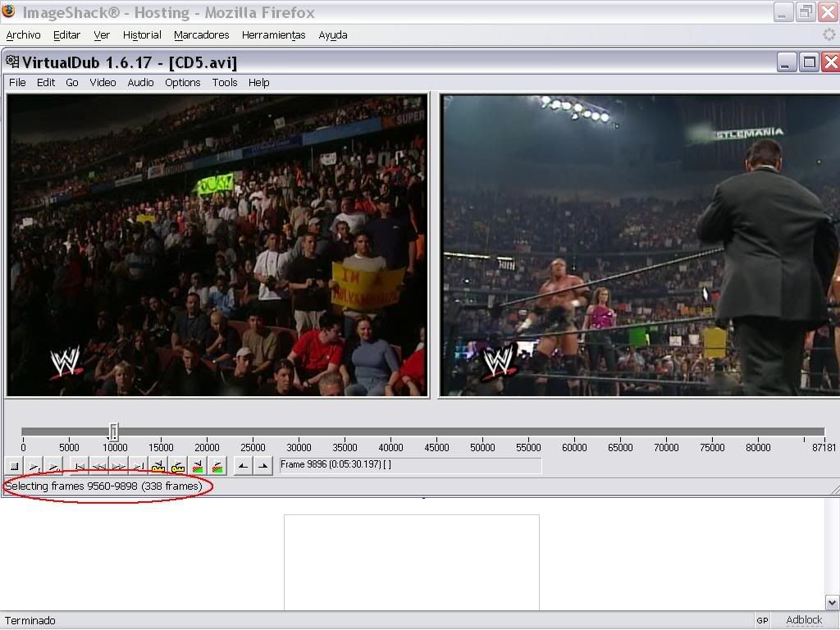Click the Stop playback button
The width and height of the screenshot is (840, 630).
[x=14, y=467]
